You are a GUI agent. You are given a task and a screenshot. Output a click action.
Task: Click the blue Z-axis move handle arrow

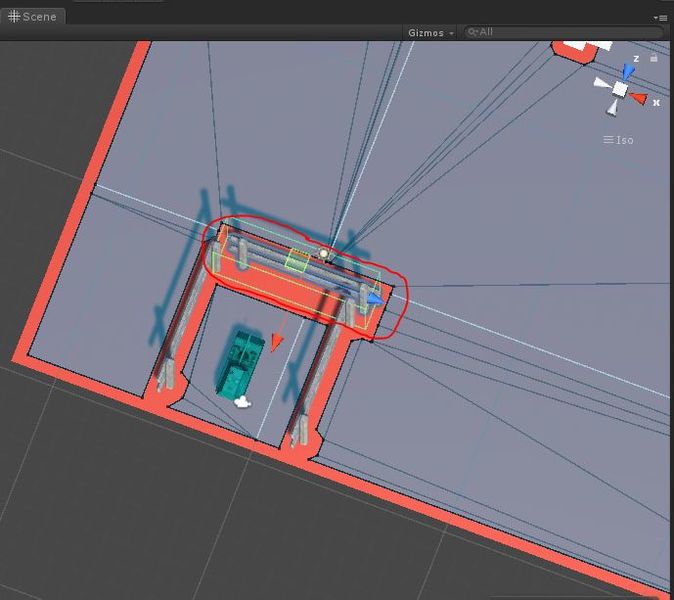[x=375, y=299]
